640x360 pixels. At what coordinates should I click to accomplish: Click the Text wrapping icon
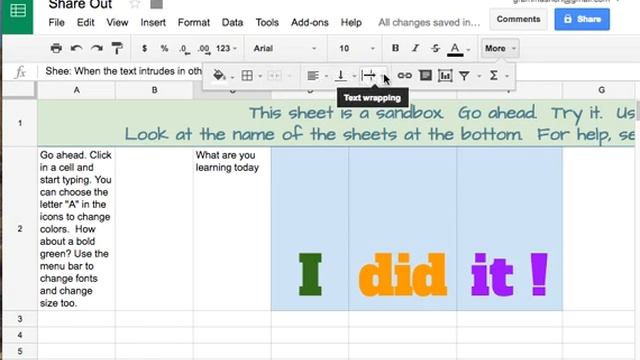(x=369, y=76)
